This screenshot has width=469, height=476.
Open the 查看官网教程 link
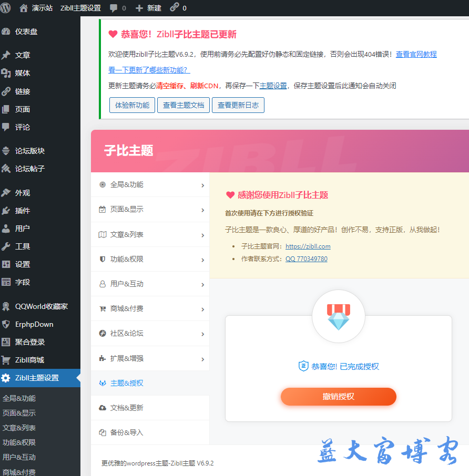tap(416, 54)
